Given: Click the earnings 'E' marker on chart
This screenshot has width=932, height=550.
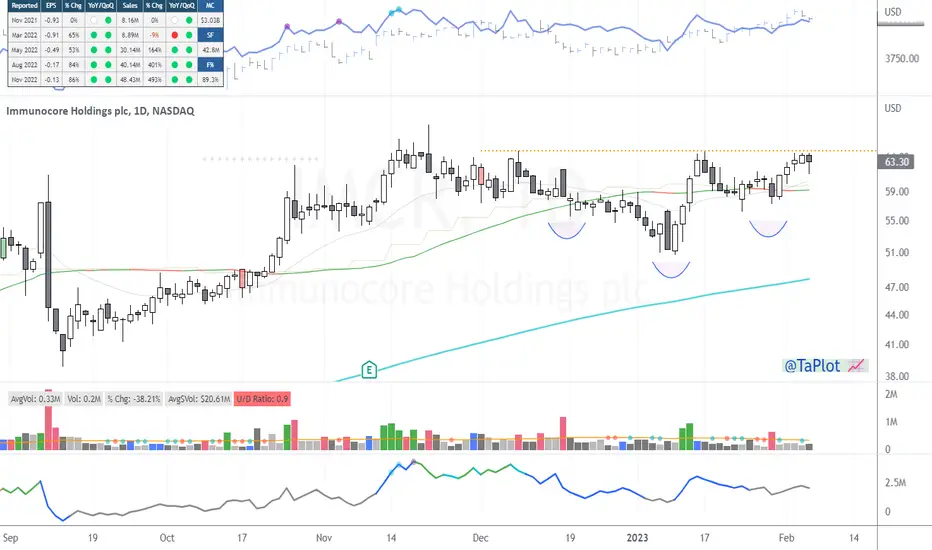Looking at the screenshot, I should [369, 370].
